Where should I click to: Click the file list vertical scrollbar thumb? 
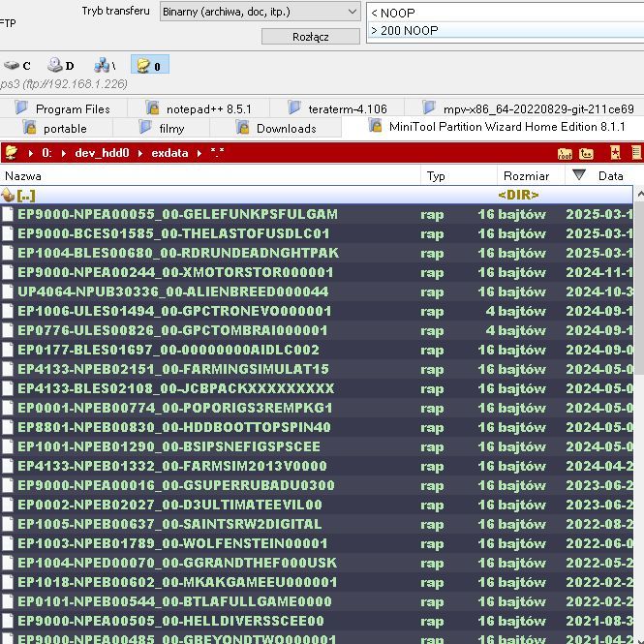point(639,287)
